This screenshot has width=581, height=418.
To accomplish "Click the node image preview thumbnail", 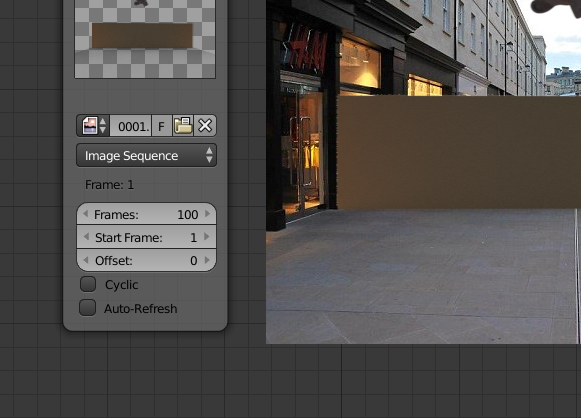I will tap(145, 39).
